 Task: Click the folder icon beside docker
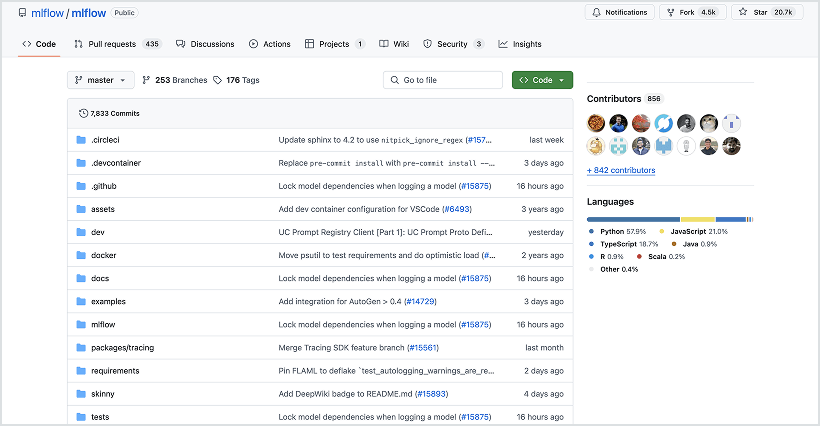tap(81, 255)
